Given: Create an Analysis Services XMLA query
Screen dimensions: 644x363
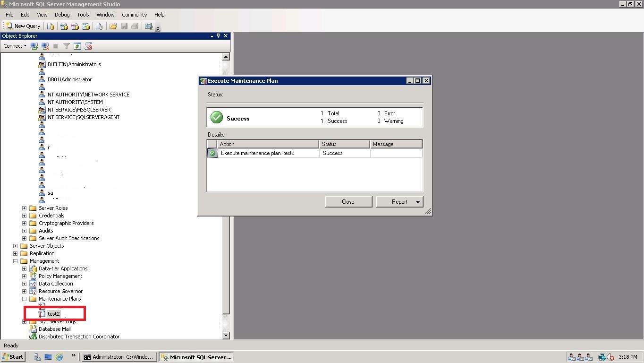Looking at the screenshot, I should tap(86, 26).
